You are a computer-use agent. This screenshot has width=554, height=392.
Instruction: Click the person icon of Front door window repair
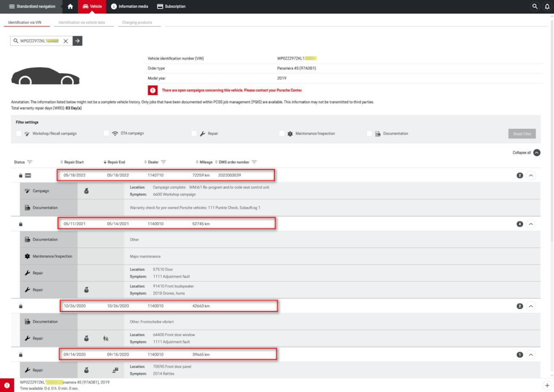pyautogui.click(x=106, y=338)
